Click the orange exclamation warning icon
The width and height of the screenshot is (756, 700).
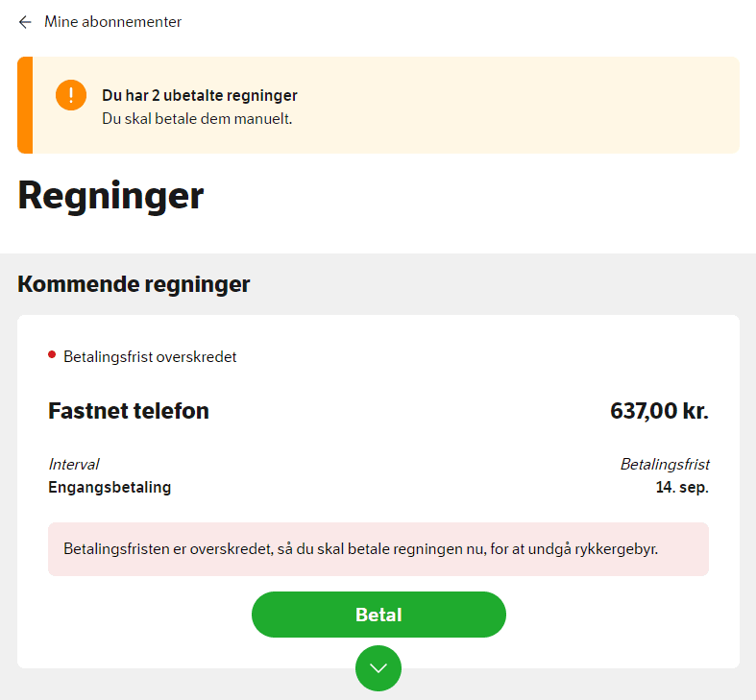71,96
